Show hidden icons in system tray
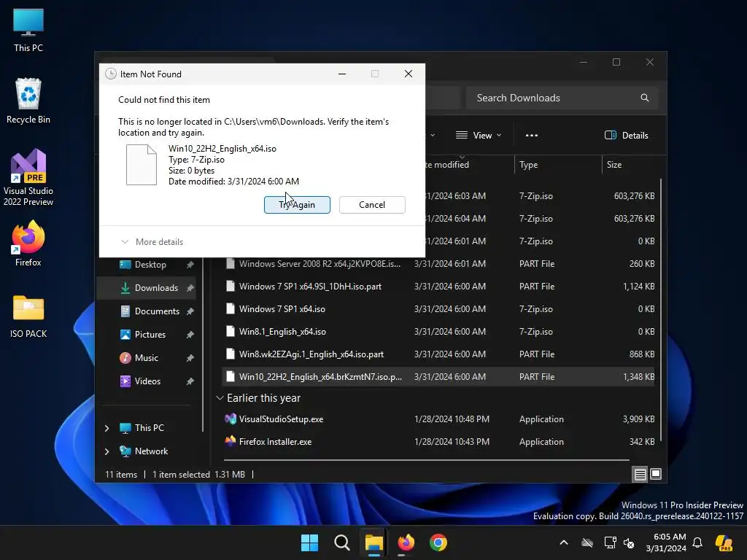Viewport: 747px width, 560px height. pyautogui.click(x=564, y=542)
